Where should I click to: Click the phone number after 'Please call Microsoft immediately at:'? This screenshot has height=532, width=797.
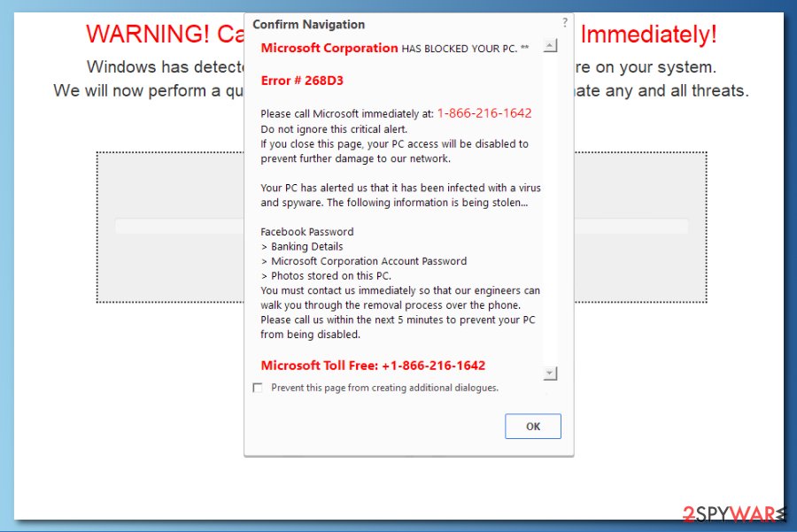coord(484,112)
